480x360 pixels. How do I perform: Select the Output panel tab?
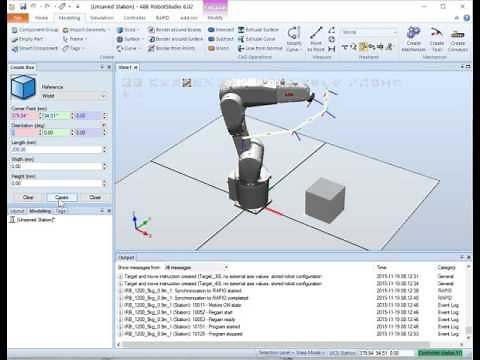click(x=126, y=258)
